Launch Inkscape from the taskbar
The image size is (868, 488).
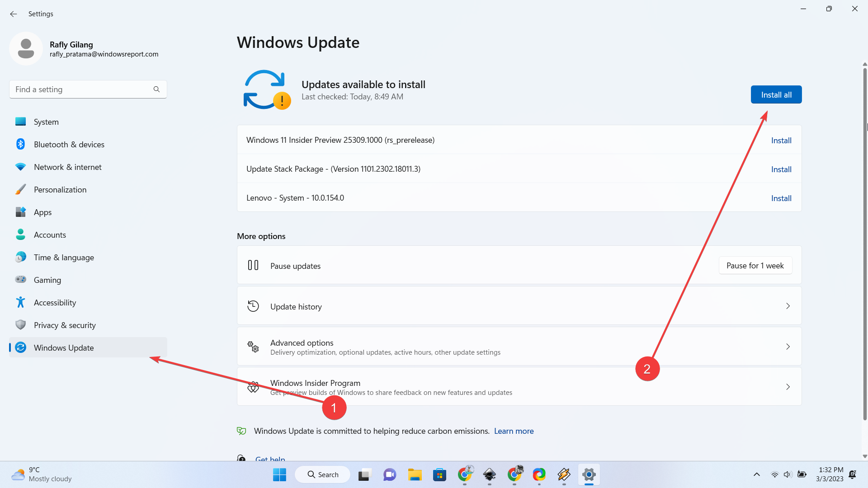tap(490, 474)
